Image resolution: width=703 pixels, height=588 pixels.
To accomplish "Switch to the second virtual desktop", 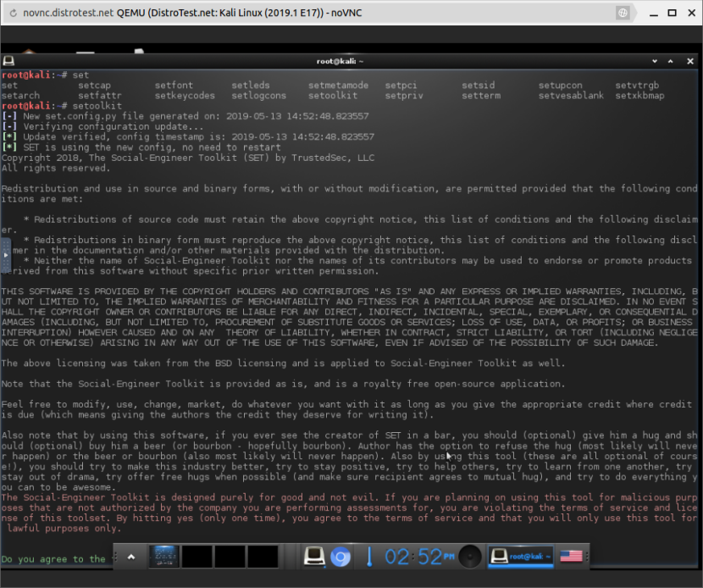I will [197, 557].
